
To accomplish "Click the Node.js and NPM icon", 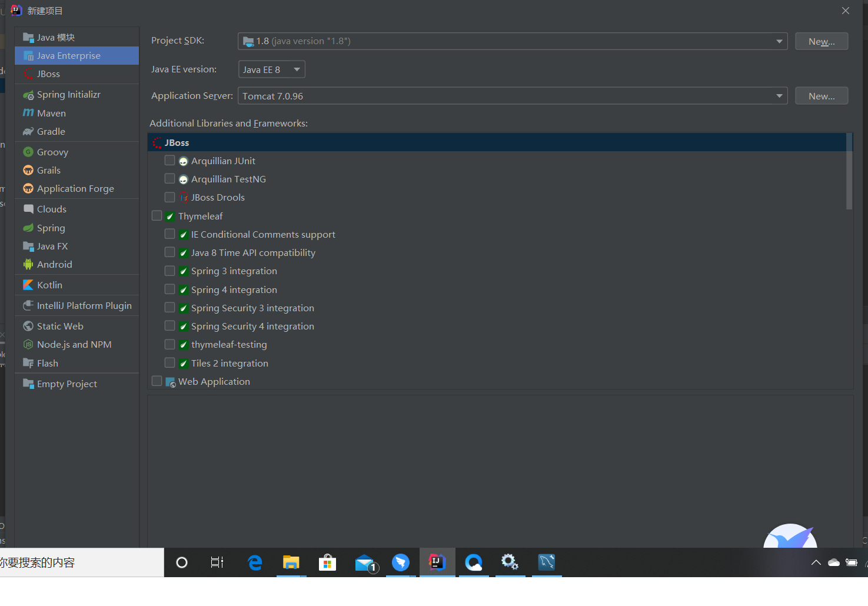I will click(x=28, y=344).
